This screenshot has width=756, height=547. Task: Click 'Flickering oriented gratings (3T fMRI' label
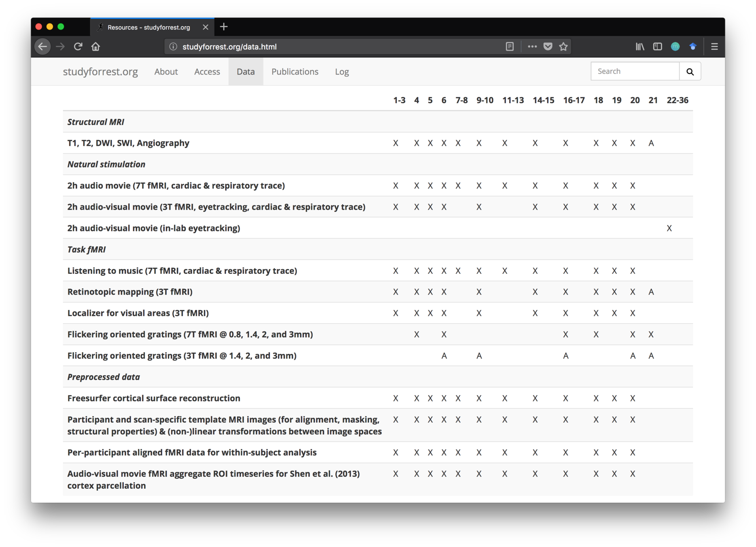pos(182,356)
